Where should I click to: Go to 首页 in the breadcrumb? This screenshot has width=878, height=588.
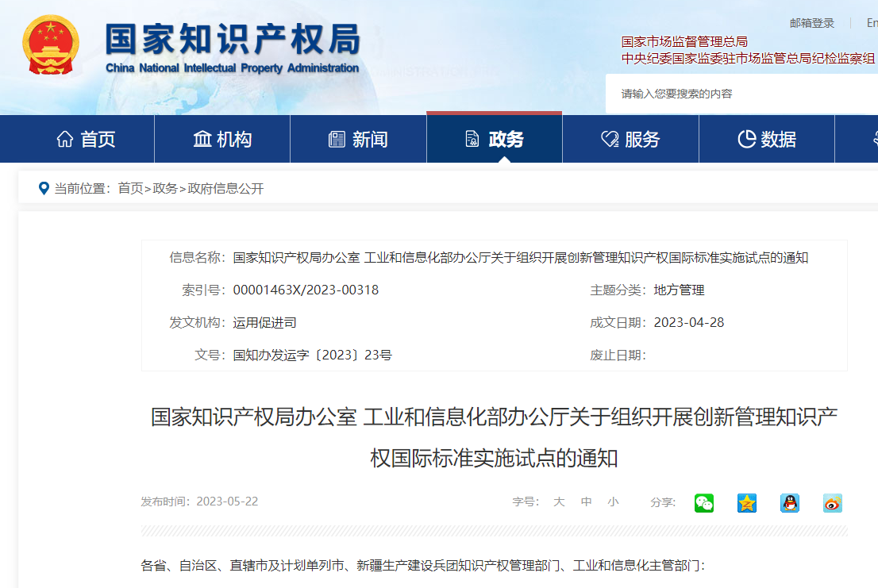[x=130, y=189]
